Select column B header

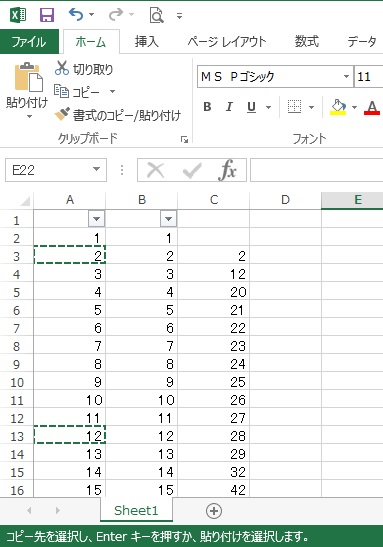click(142, 200)
